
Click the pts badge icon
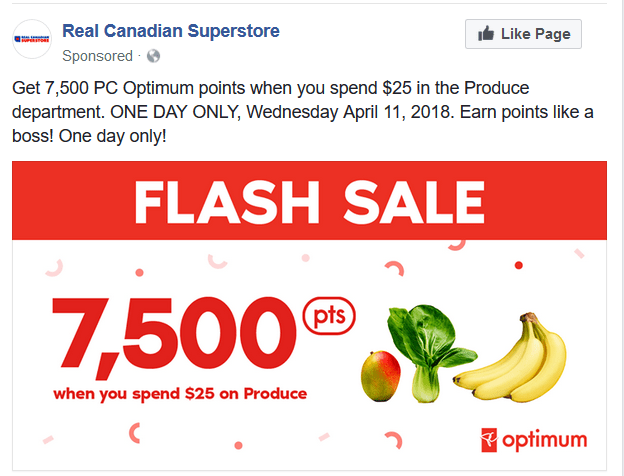pos(329,316)
